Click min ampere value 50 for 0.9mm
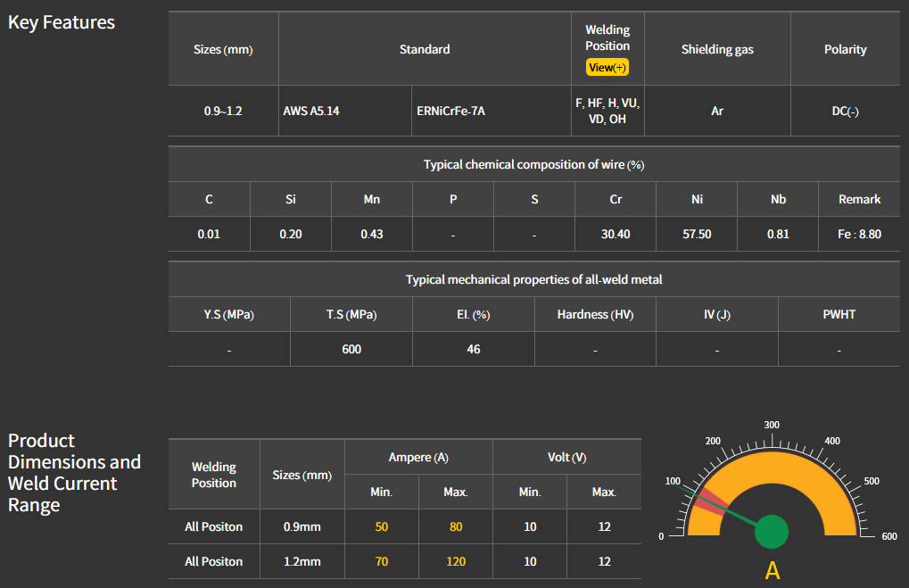 pyautogui.click(x=382, y=526)
